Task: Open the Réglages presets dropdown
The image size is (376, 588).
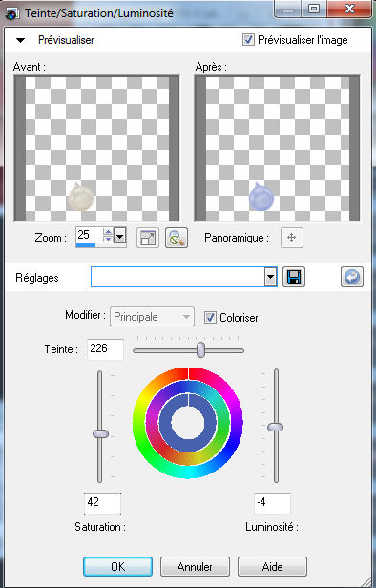Action: click(270, 278)
